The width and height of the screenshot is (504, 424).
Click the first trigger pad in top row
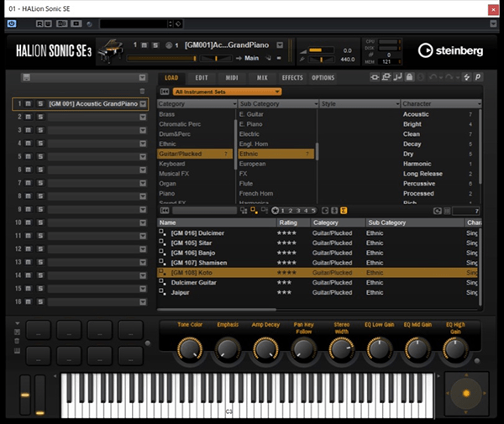39,330
